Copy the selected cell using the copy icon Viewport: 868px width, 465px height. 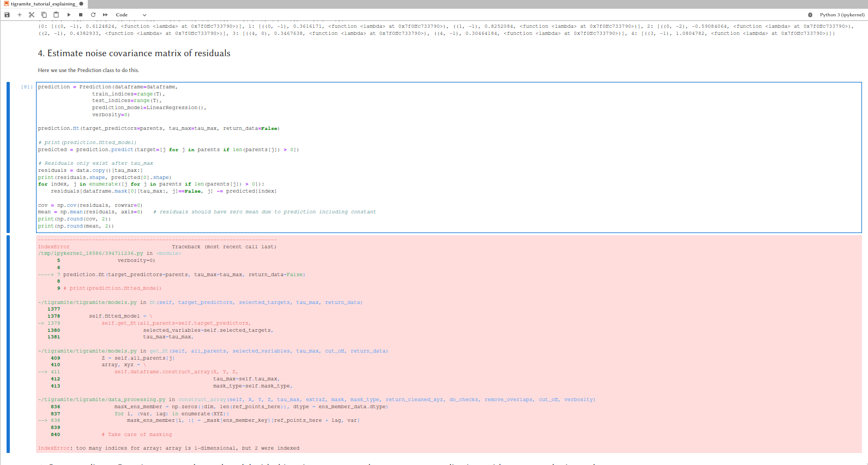[44, 15]
